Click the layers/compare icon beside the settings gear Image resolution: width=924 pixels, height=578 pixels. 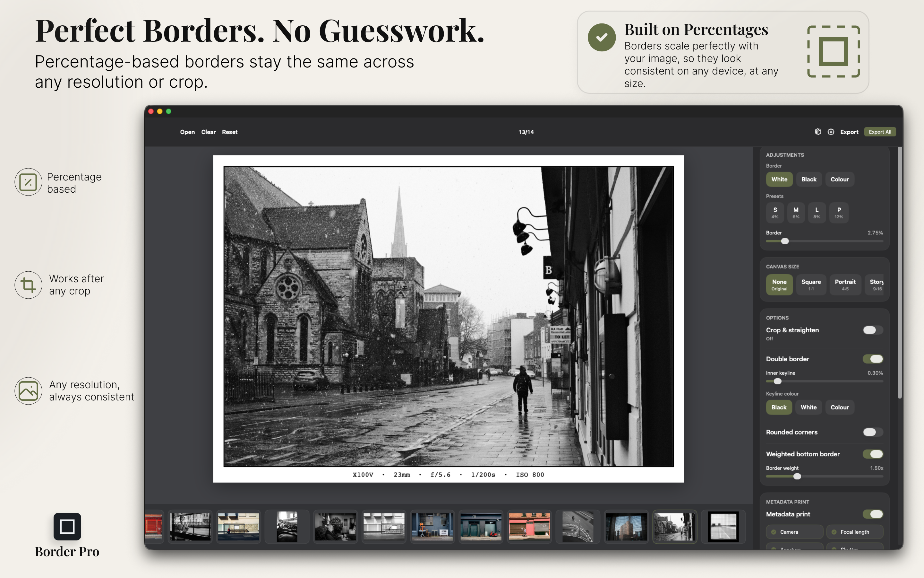tap(818, 132)
